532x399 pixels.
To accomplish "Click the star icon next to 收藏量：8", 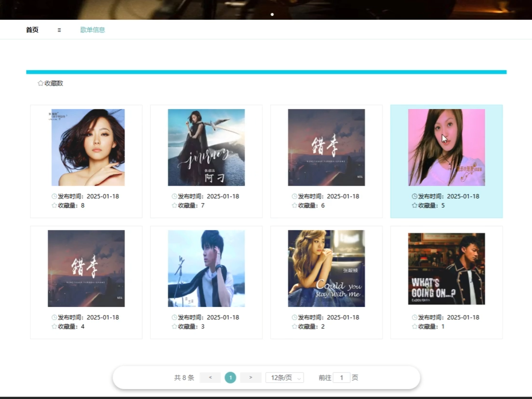I will pos(54,205).
